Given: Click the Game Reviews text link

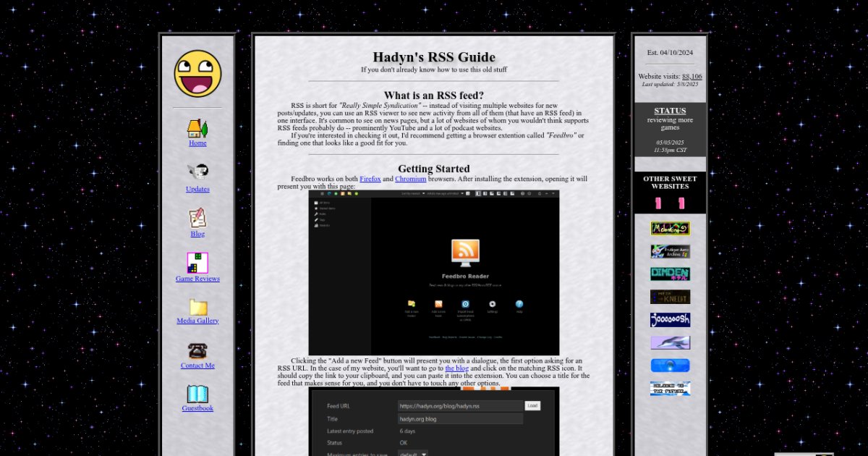Looking at the screenshot, I should (x=197, y=279).
